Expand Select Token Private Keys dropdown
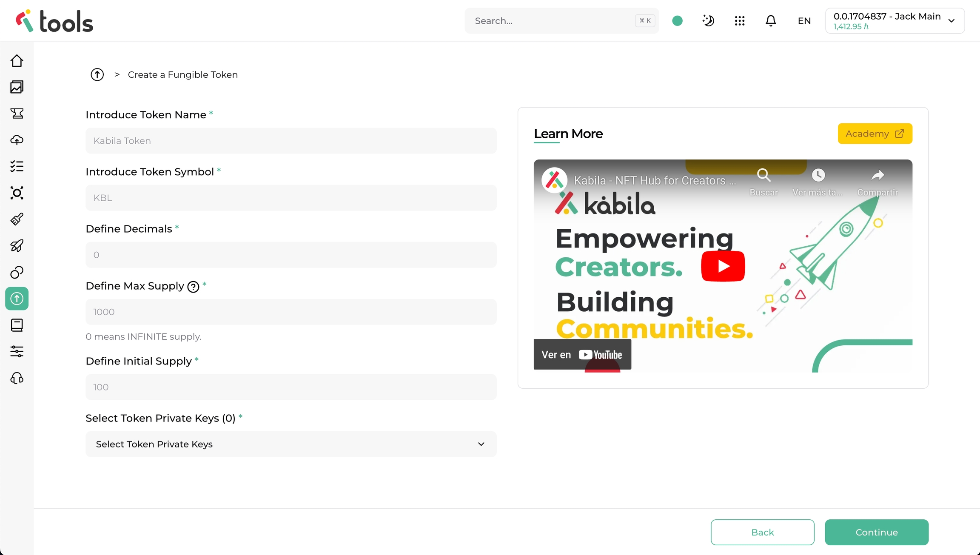Image resolution: width=980 pixels, height=555 pixels. (291, 444)
